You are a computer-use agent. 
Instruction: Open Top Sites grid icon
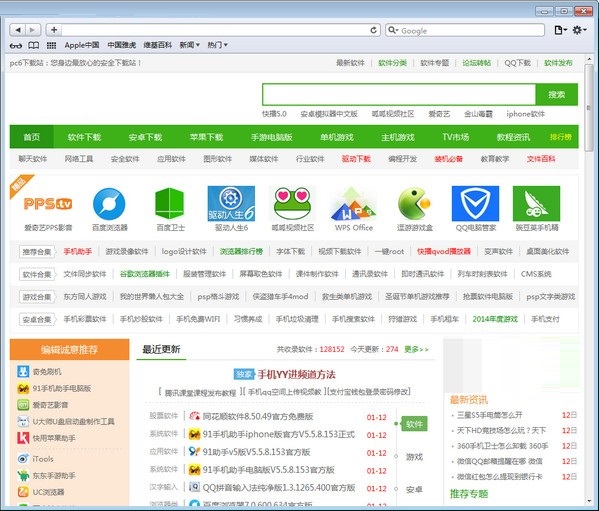51,45
